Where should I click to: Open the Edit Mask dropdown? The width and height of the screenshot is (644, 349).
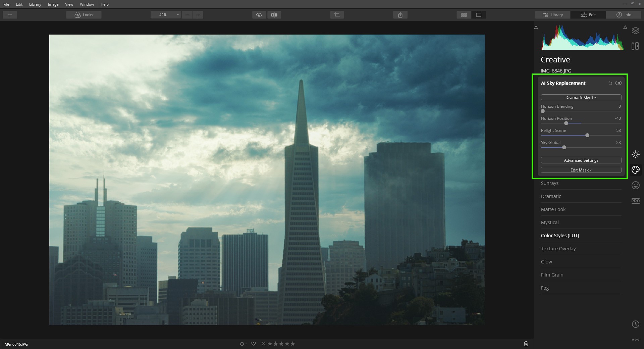click(581, 170)
